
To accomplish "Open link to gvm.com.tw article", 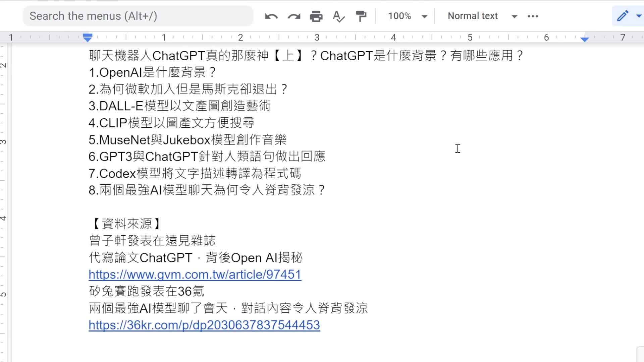I will pyautogui.click(x=195, y=274).
